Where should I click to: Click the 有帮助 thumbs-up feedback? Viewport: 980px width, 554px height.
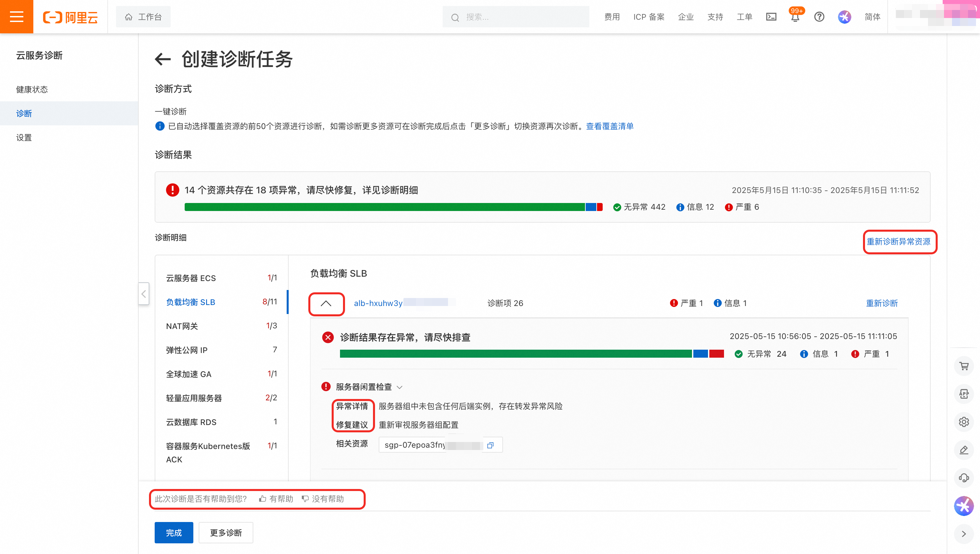276,499
